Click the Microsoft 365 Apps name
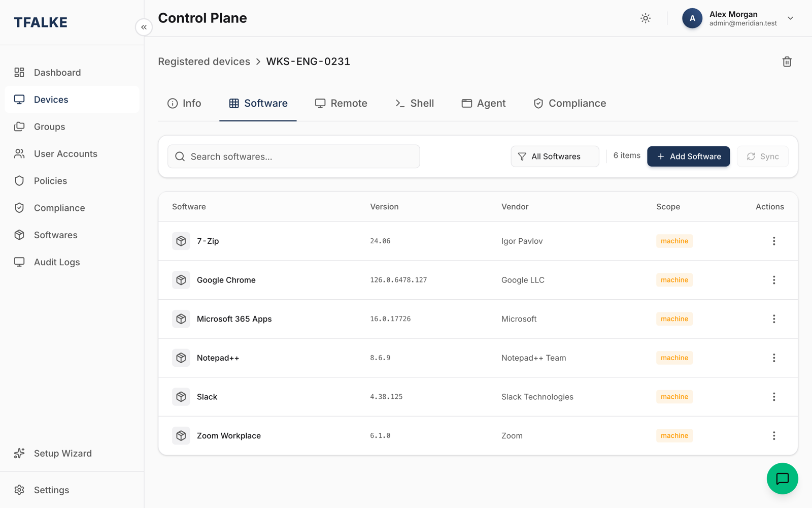 [x=234, y=319]
